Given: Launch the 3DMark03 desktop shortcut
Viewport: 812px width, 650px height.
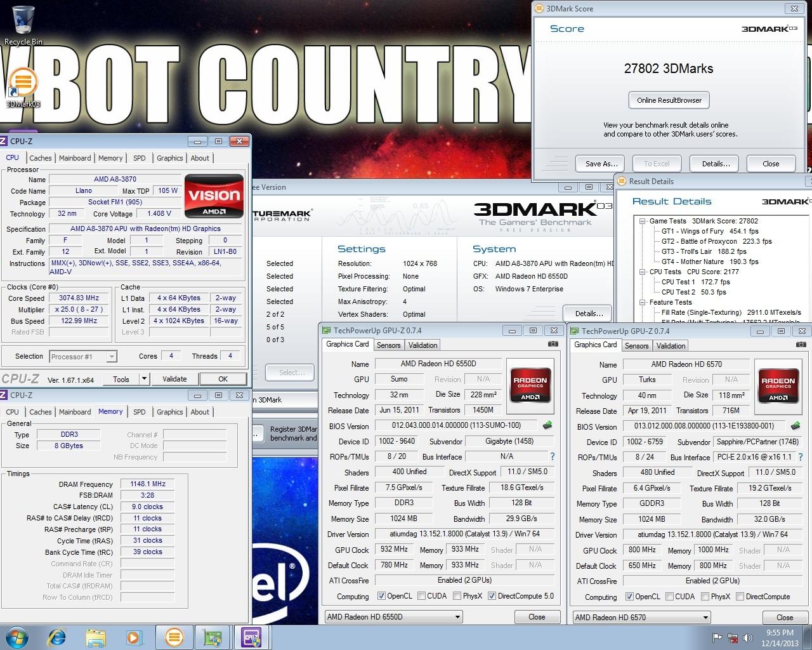Looking at the screenshot, I should (x=23, y=88).
